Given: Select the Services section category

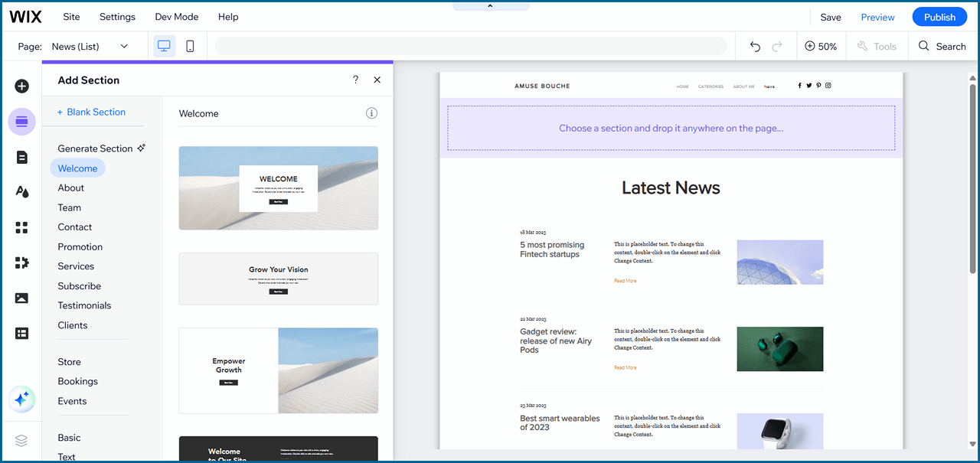Looking at the screenshot, I should point(76,266).
